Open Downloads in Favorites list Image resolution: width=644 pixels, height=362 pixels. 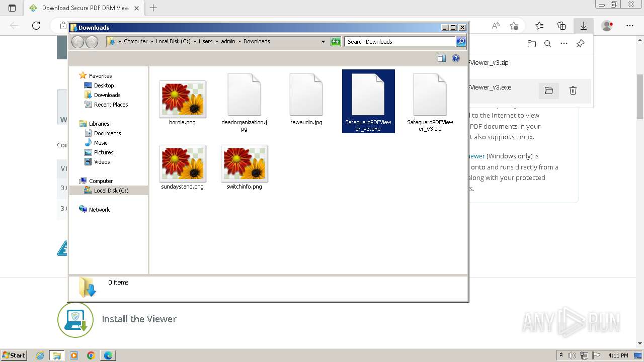pos(107,95)
